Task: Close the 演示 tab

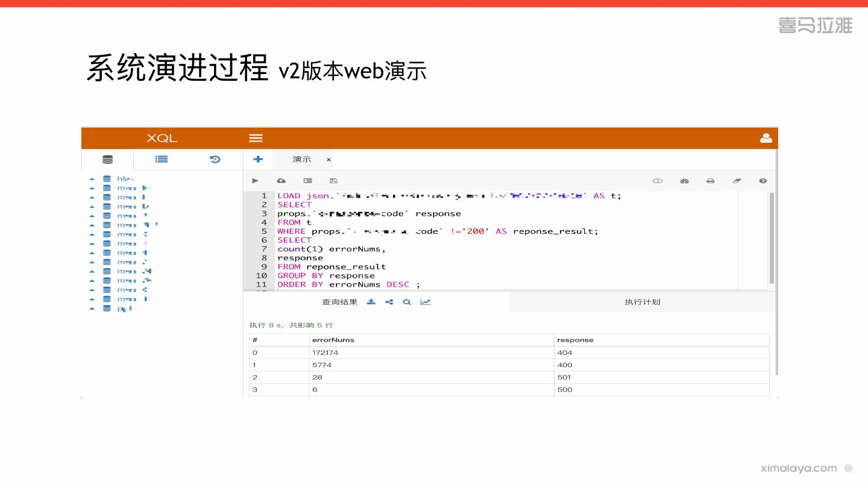Action: point(329,160)
